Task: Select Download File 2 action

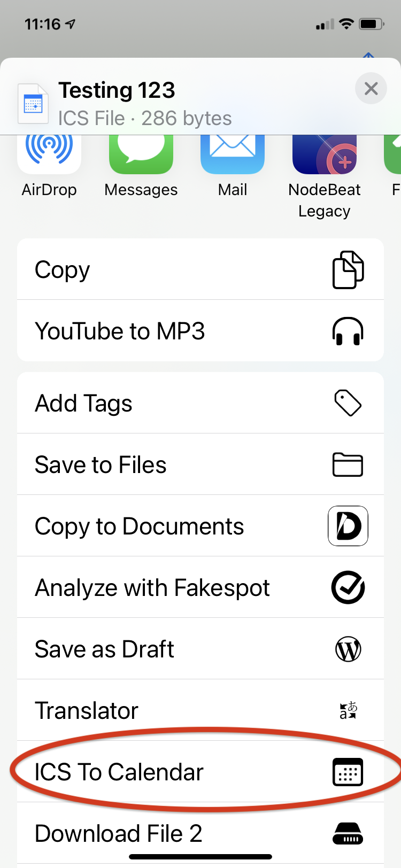Action: [200, 833]
